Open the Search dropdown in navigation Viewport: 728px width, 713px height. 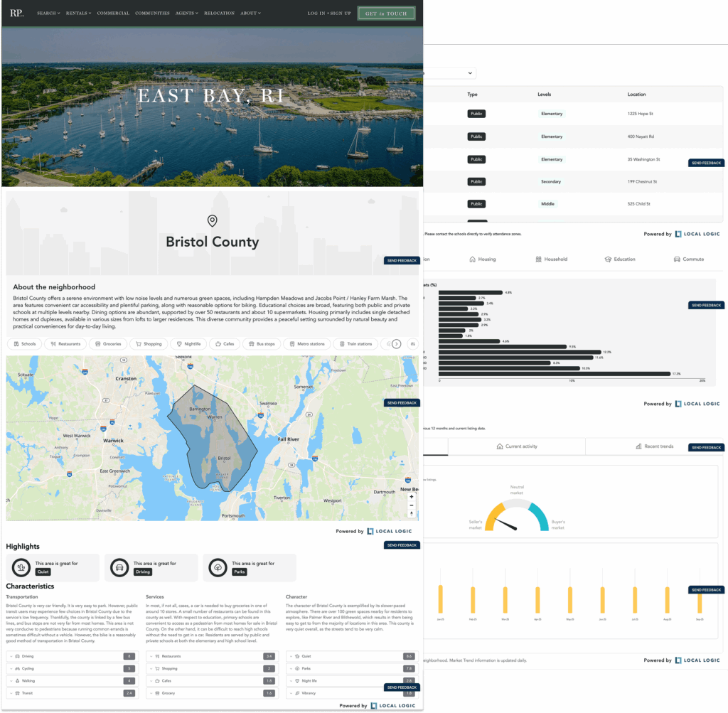click(x=48, y=13)
